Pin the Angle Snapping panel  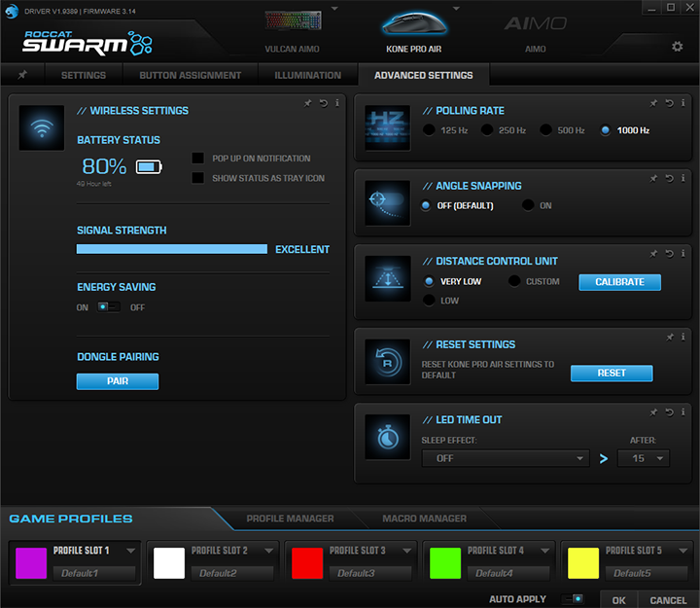click(654, 178)
